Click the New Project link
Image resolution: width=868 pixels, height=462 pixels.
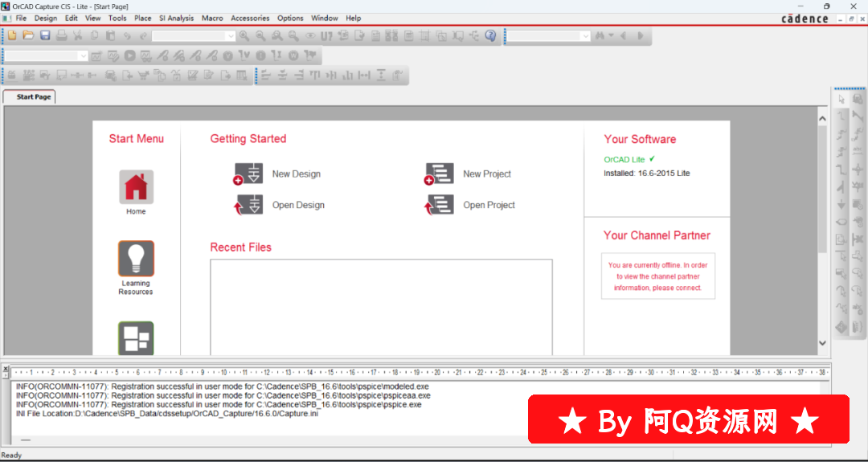[487, 174]
